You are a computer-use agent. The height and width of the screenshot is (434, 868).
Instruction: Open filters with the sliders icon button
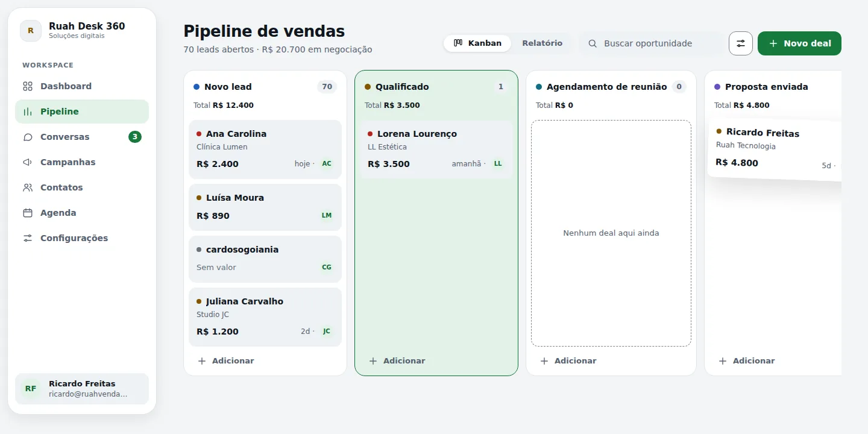pos(741,43)
